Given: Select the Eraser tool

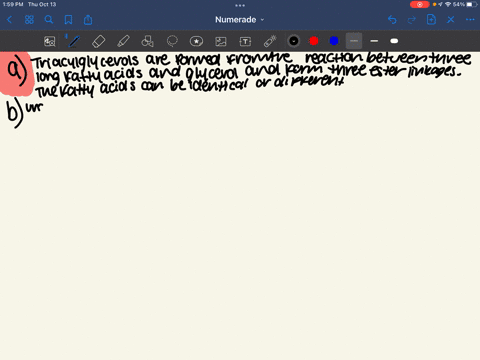Looking at the screenshot, I should 98,41.
